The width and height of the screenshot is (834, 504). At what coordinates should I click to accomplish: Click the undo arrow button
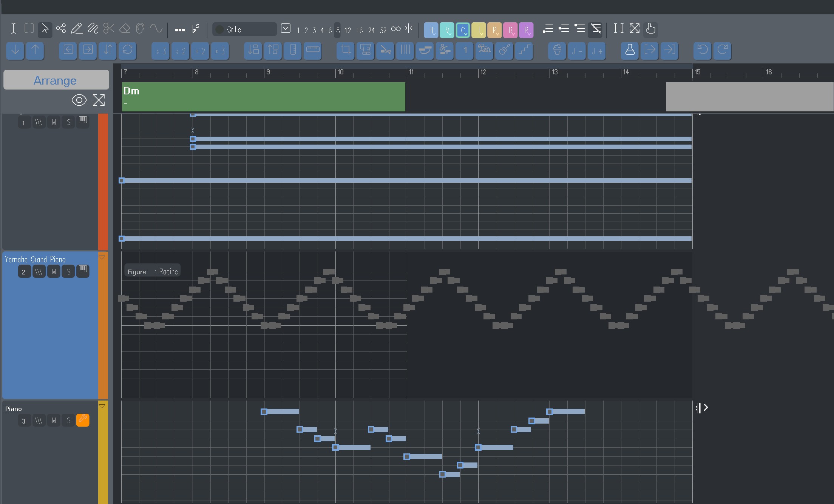702,50
